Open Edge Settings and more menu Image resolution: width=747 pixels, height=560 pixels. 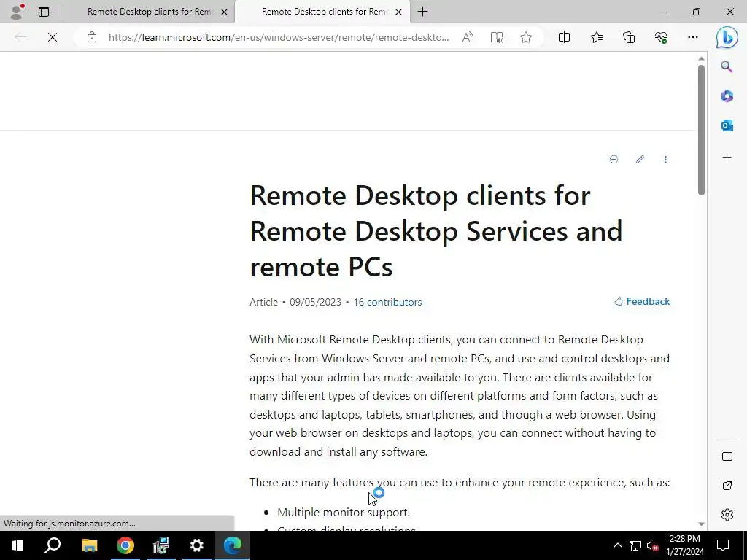click(693, 37)
